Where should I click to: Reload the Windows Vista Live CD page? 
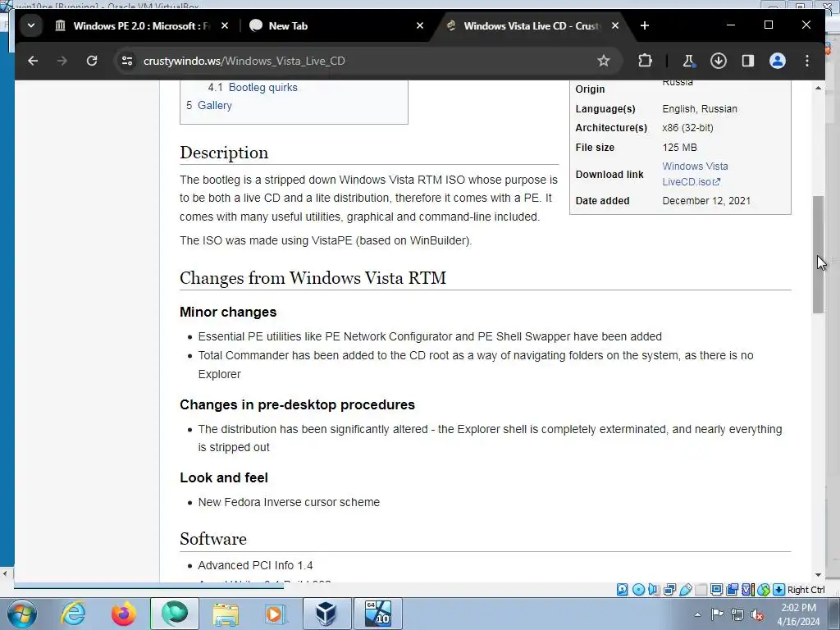click(x=92, y=61)
